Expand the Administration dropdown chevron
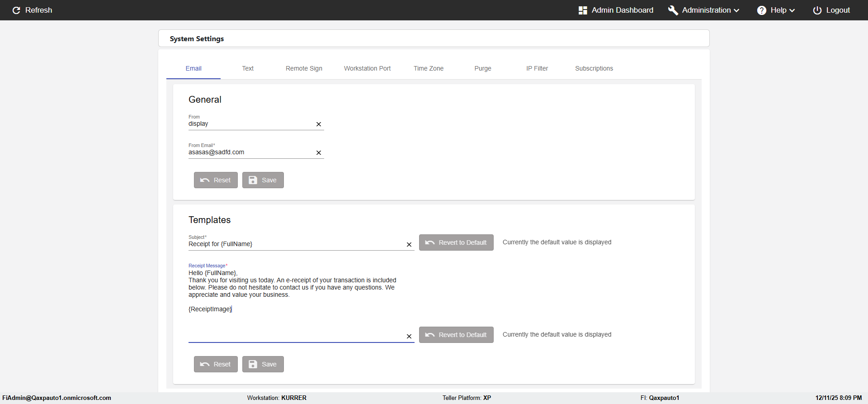This screenshot has height=404, width=868. (x=736, y=10)
